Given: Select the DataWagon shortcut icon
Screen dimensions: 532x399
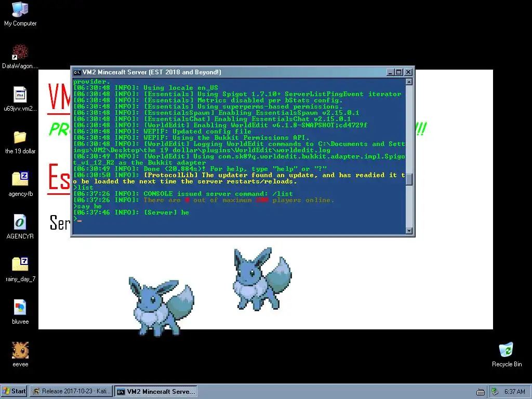Looking at the screenshot, I should (20, 56).
